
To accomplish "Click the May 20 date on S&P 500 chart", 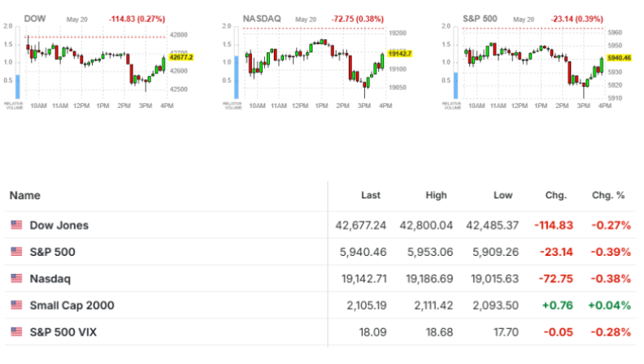I will click(524, 19).
